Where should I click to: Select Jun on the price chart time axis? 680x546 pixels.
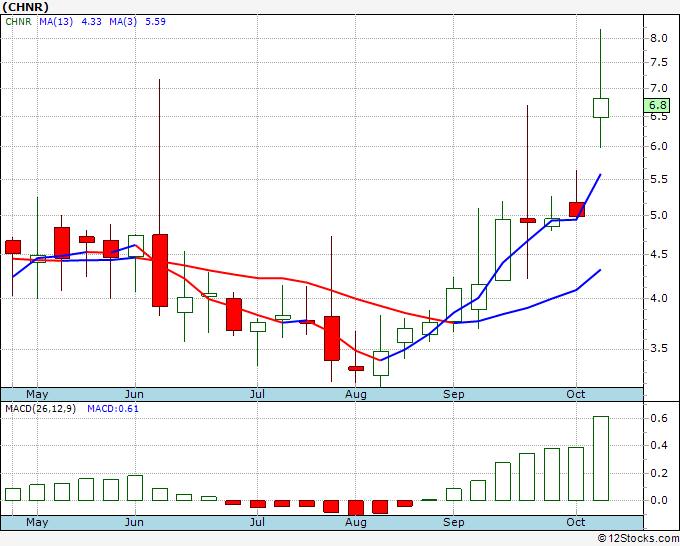click(x=134, y=395)
